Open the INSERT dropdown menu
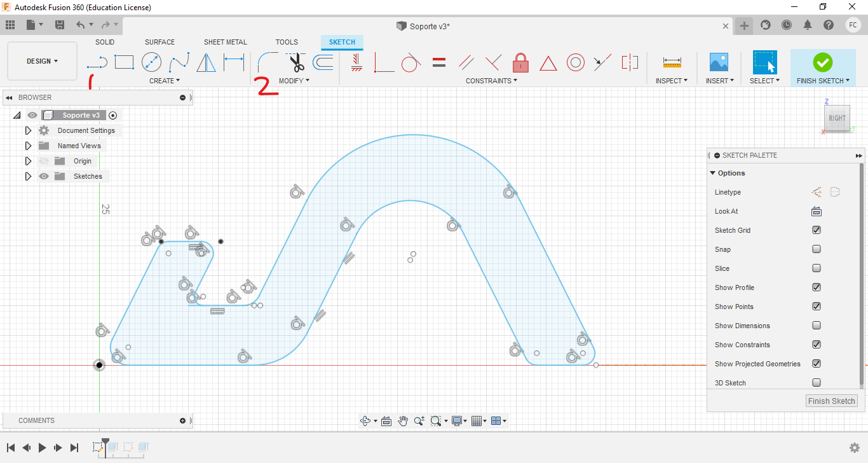 click(x=720, y=81)
